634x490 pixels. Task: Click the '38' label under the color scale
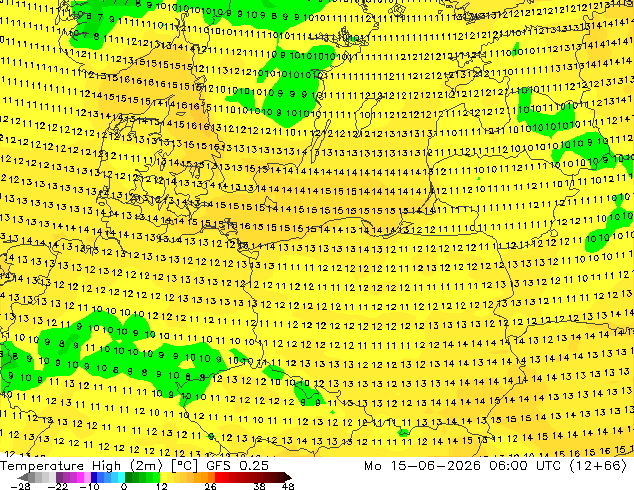click(x=259, y=486)
